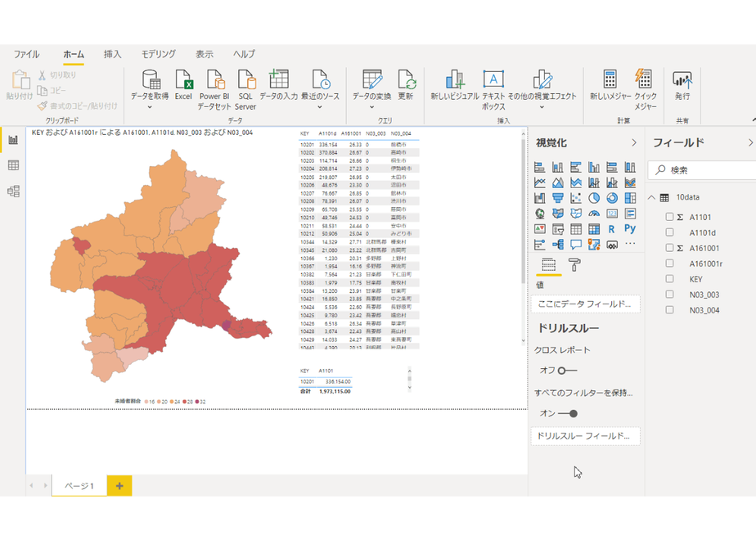Viewport: 756px width, 540px height.
Task: Open more visuals ellipsis menu
Action: pos(630,244)
